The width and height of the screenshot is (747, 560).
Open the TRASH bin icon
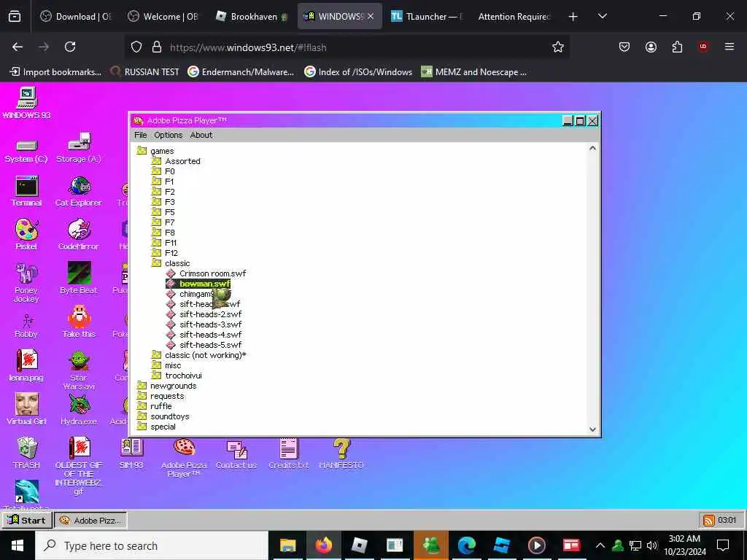point(27,453)
